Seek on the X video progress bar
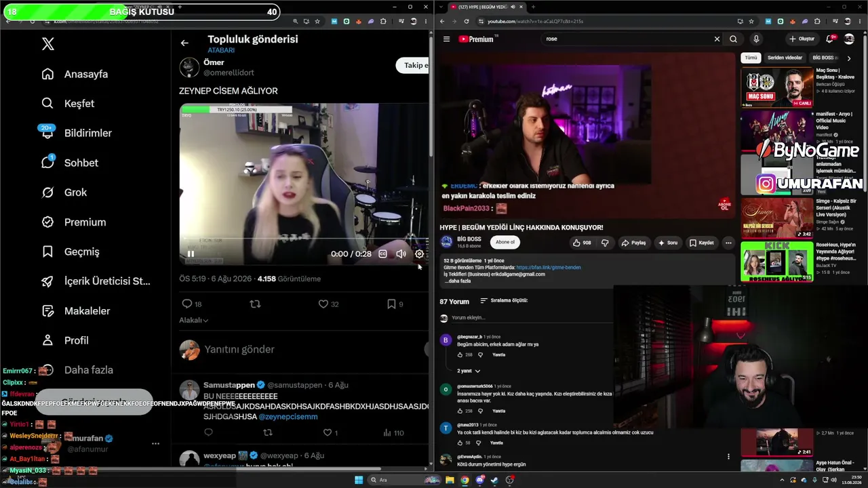 (x=304, y=239)
